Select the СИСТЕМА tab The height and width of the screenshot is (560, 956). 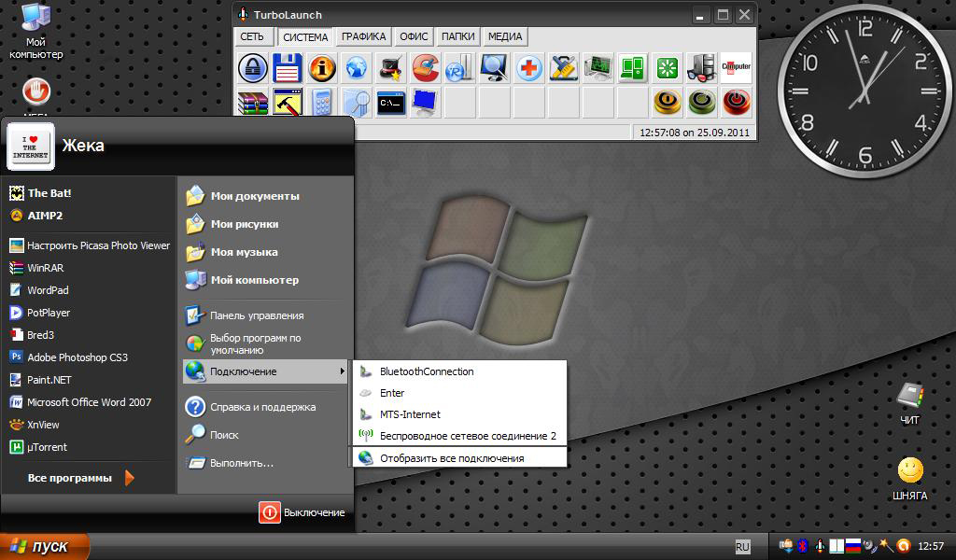[305, 36]
